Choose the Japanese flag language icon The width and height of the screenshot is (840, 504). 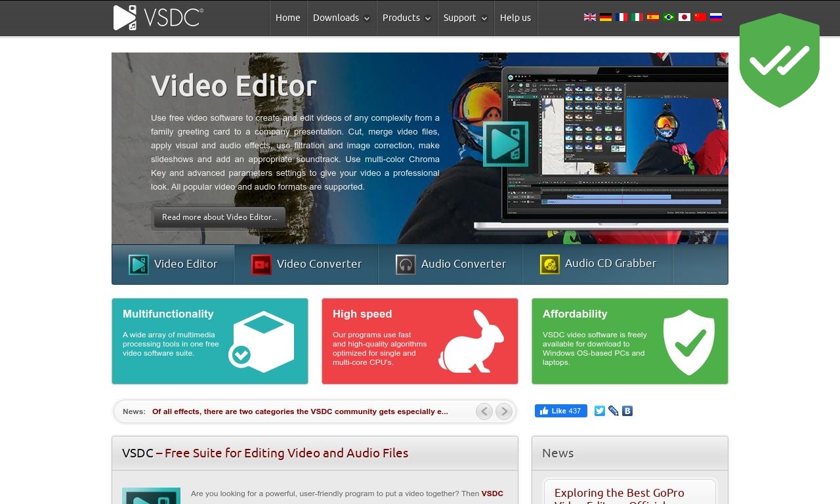click(x=684, y=17)
